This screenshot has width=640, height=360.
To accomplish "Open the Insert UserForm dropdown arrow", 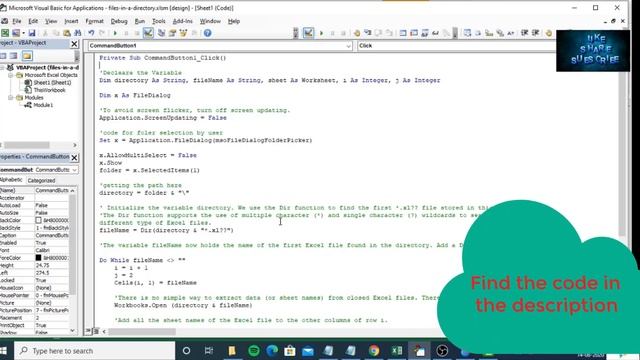I will 23,33.
